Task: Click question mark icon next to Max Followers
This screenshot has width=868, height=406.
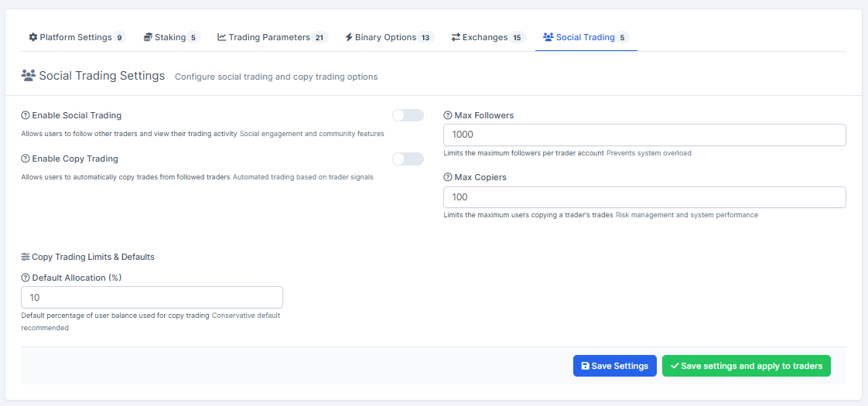Action: 448,116
